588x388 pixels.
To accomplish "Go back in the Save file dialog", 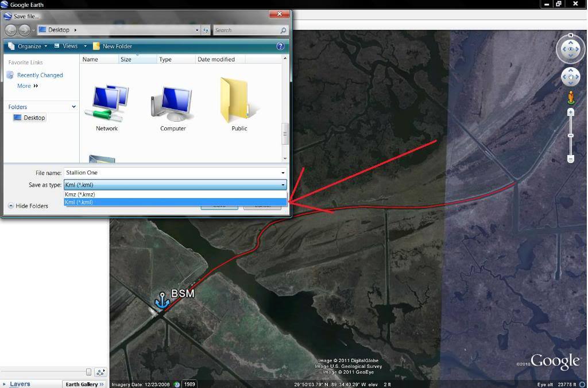I will tap(10, 30).
